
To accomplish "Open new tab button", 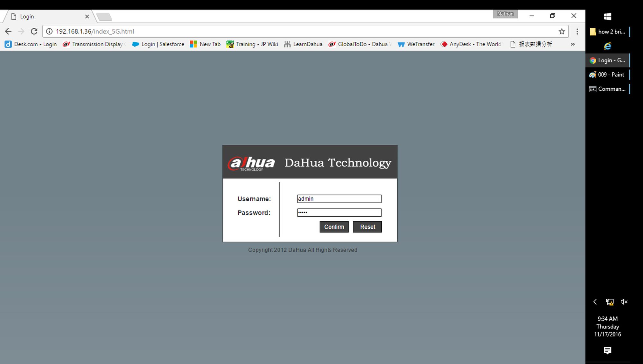I will point(104,17).
